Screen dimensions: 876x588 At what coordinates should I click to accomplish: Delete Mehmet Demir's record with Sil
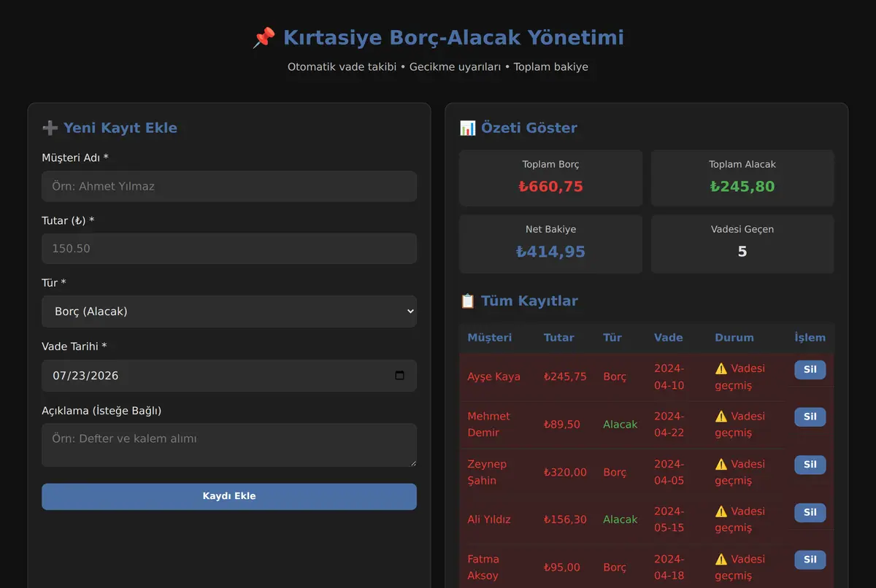pos(810,417)
